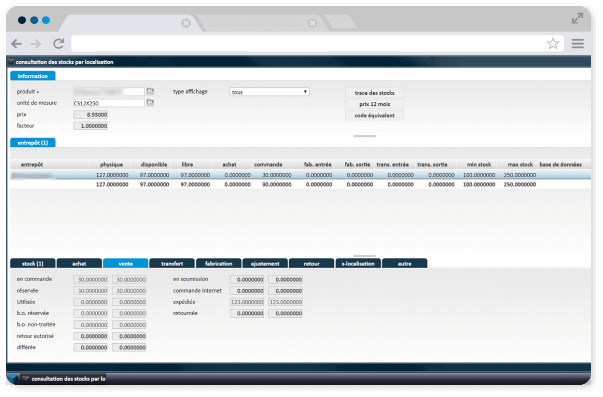Image resolution: width=603 pixels, height=397 pixels.
Task: Open the folder lookup icon beside produit
Action: click(x=150, y=91)
